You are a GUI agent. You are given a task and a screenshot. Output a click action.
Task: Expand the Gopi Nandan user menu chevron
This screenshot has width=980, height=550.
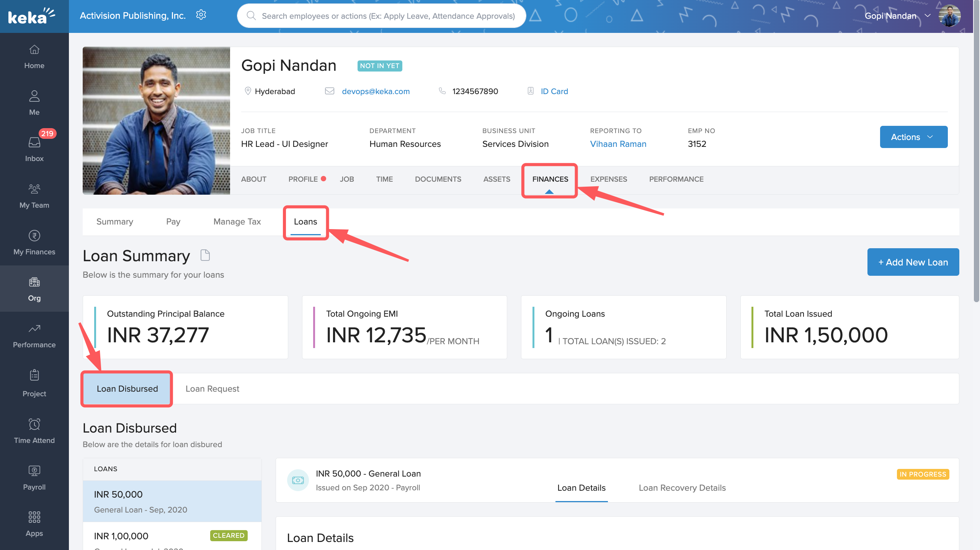928,16
